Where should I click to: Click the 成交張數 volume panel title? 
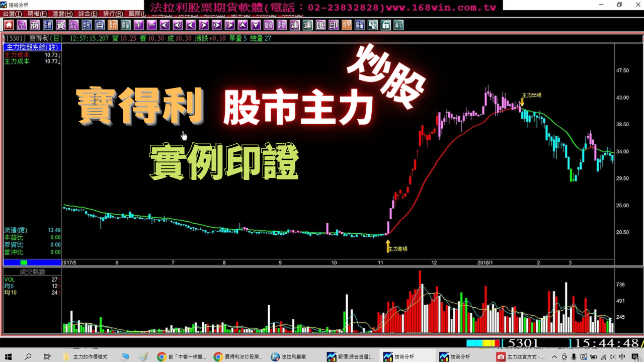(x=32, y=272)
